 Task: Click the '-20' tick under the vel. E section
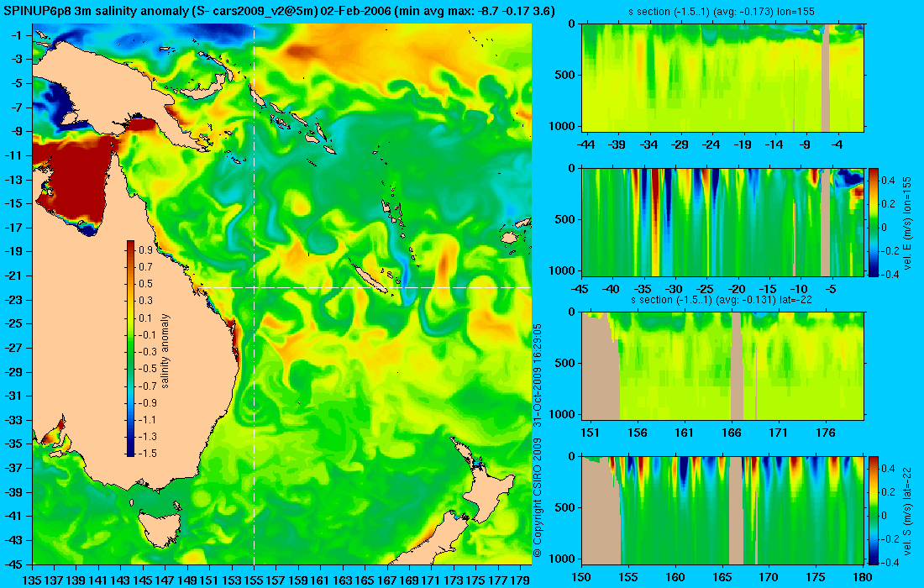(x=737, y=289)
